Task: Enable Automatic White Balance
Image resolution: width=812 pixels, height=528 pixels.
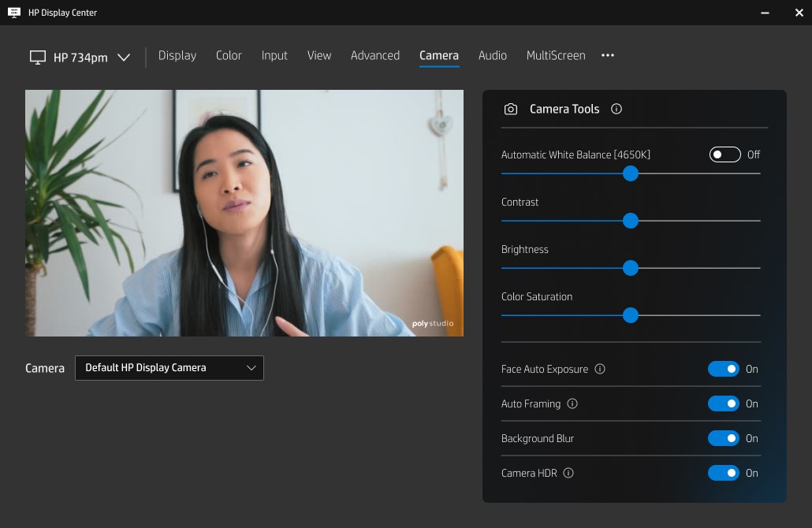Action: tap(724, 154)
